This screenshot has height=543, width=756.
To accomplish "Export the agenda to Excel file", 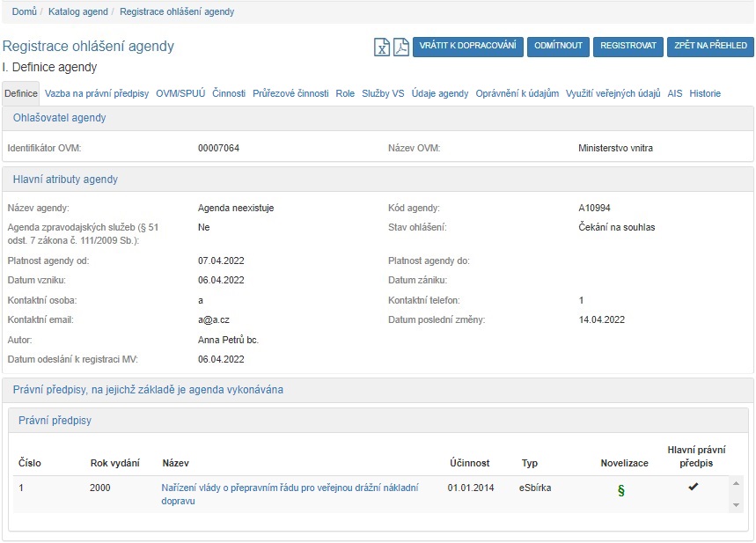I will 382,47.
